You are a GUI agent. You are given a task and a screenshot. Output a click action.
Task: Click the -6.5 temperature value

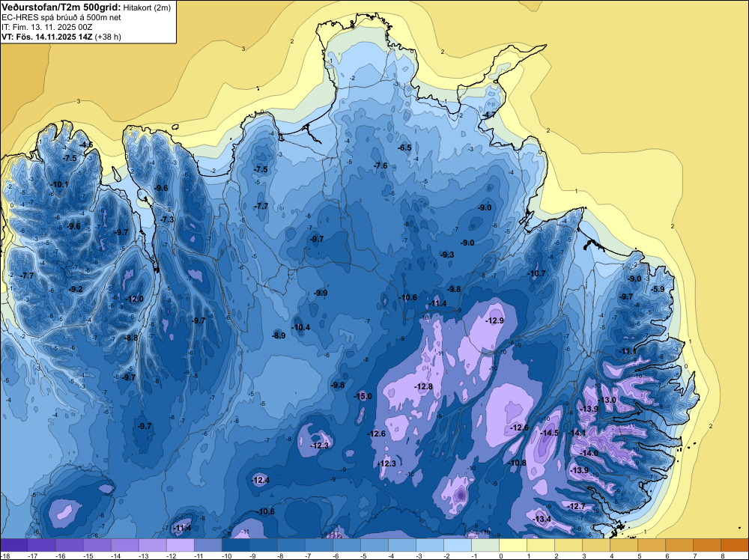(404, 148)
